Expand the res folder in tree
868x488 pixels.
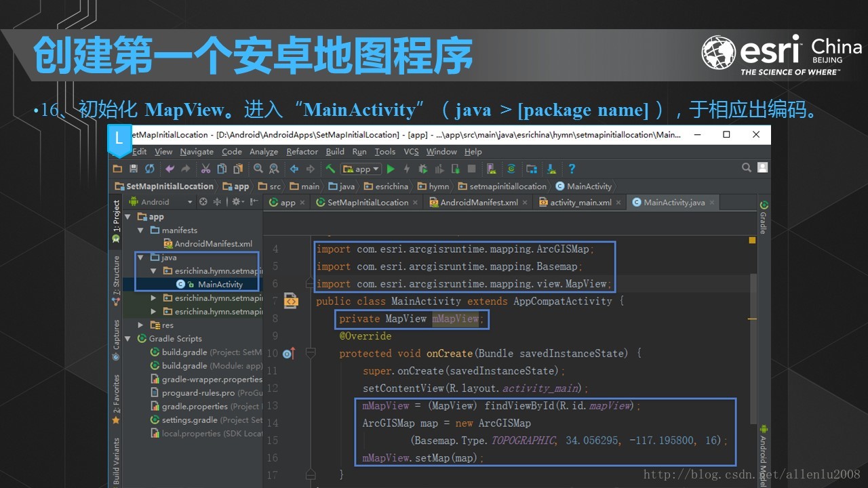coord(141,325)
